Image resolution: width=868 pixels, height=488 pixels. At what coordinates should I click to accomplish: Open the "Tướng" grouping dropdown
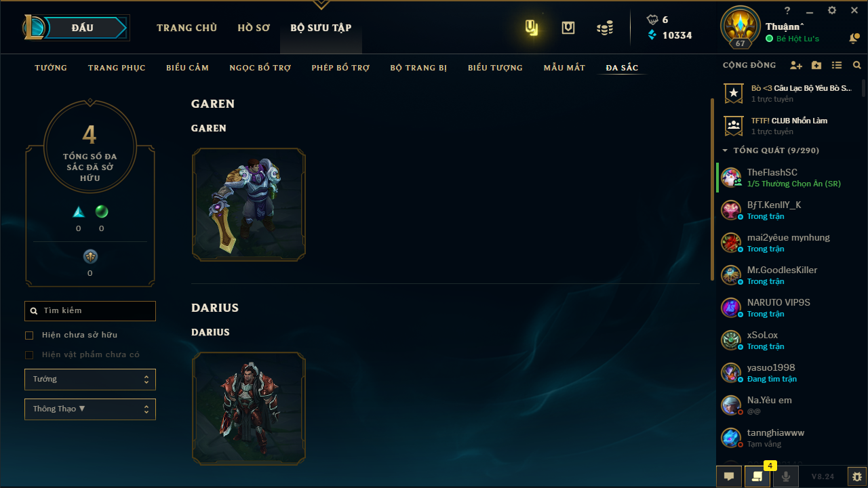click(x=90, y=380)
